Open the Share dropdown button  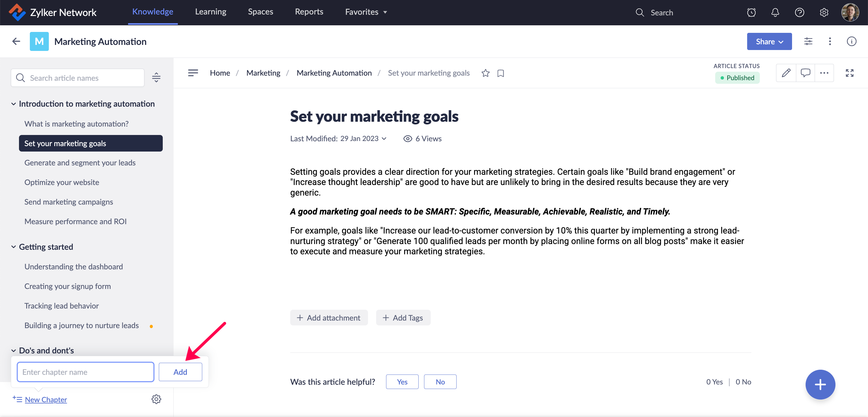(769, 42)
